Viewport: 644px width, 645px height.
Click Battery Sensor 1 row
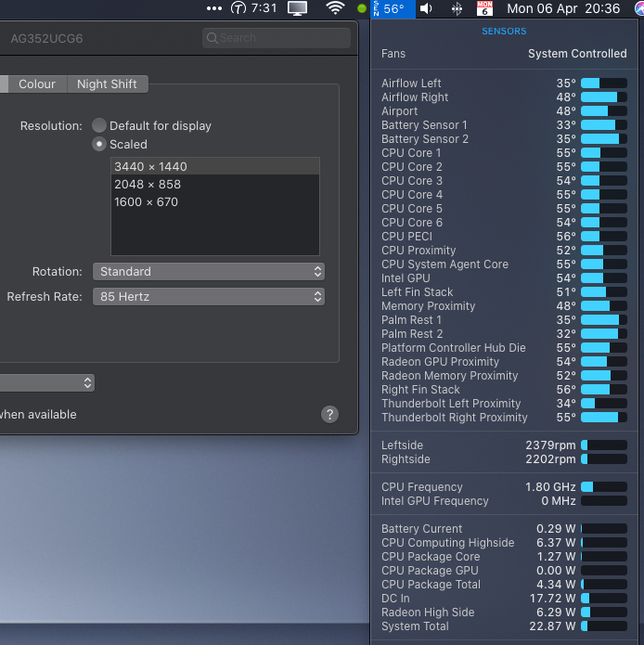(504, 125)
